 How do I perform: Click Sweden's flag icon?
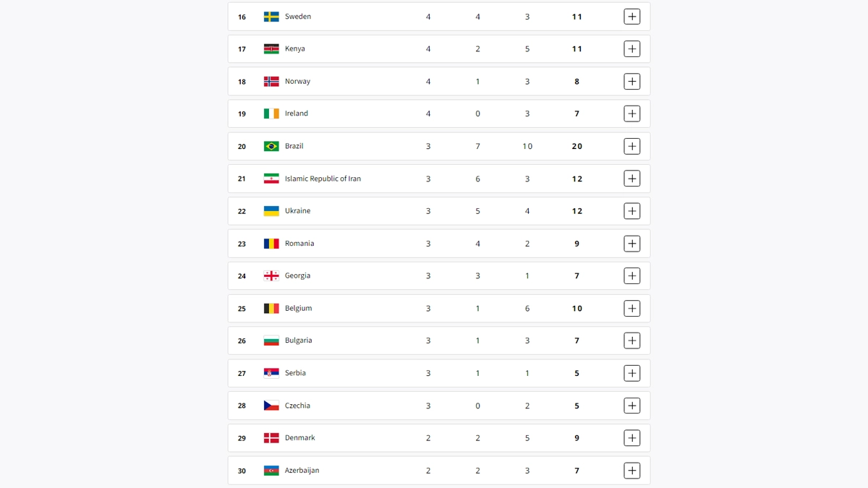(271, 17)
